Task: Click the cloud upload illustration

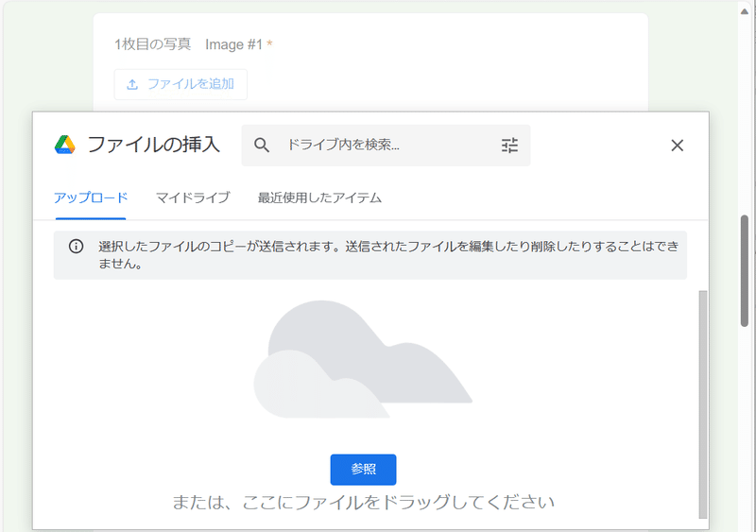Action: click(x=363, y=359)
